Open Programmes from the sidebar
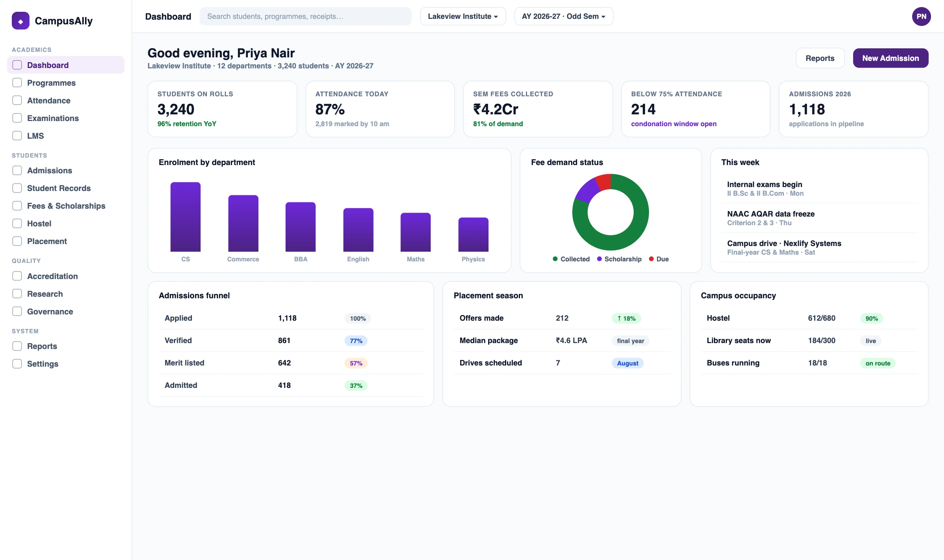This screenshot has width=944, height=560. [66, 83]
